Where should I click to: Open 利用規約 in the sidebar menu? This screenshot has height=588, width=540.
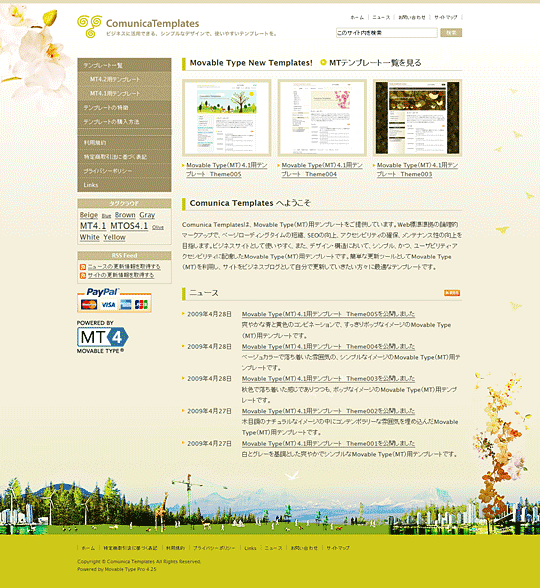pyautogui.click(x=124, y=143)
